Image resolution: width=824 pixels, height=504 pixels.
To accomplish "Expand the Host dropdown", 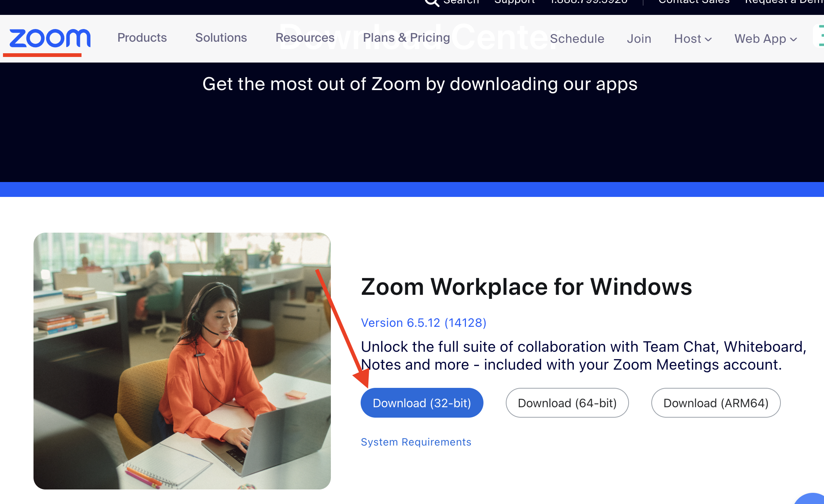I will tap(693, 39).
